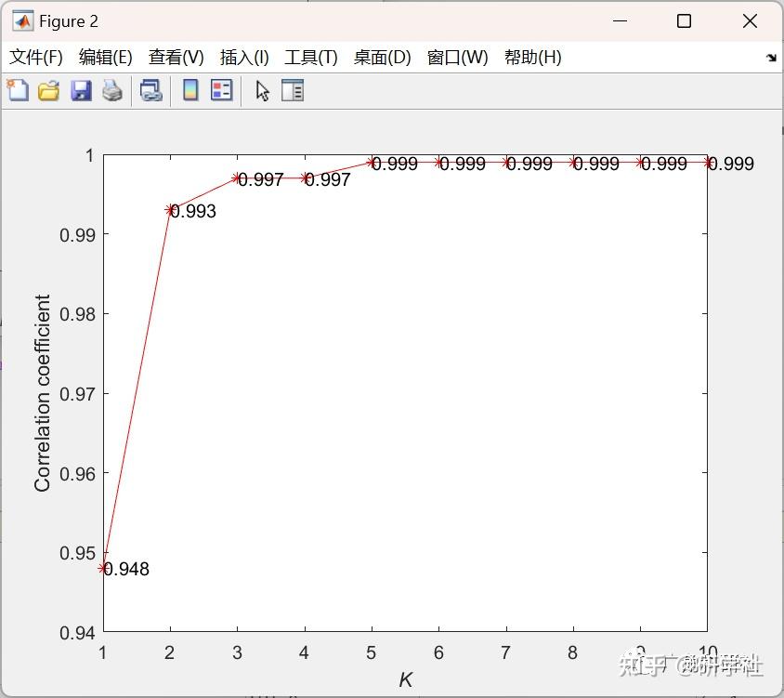The width and height of the screenshot is (784, 698).
Task: Open the 插入(I) menu
Action: [242, 57]
